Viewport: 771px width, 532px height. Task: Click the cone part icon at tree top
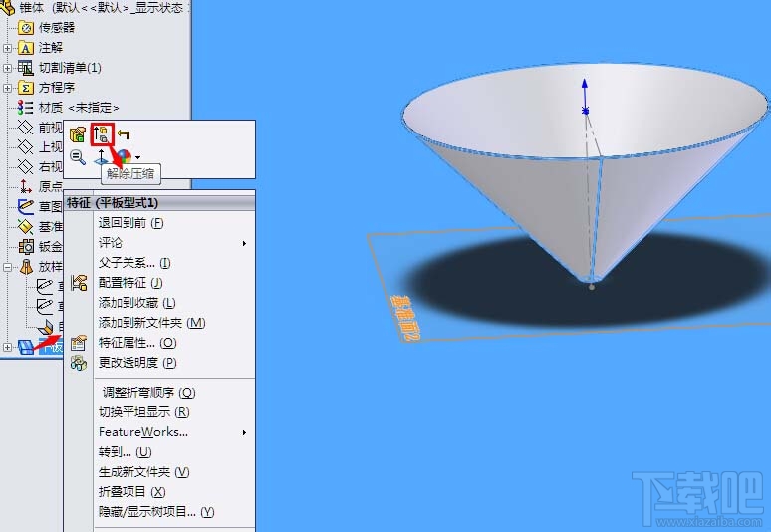click(x=7, y=7)
